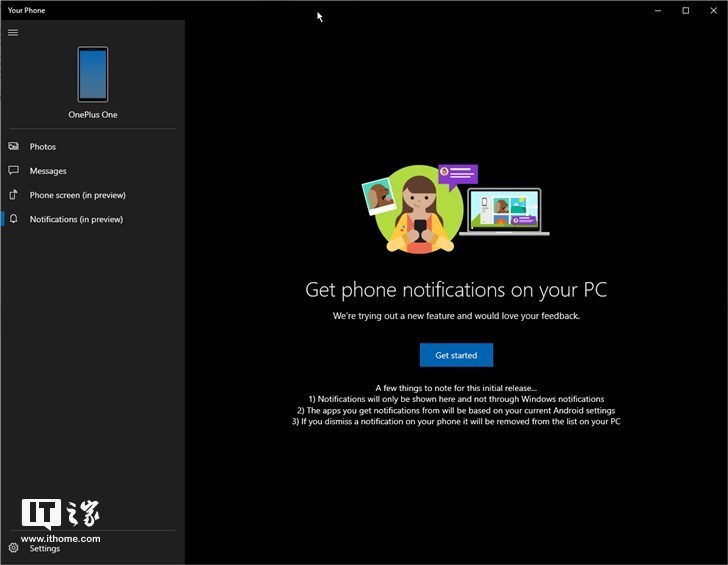Screen dimensions: 728x565
Task: Click the Photos picture icon
Action: point(14,147)
